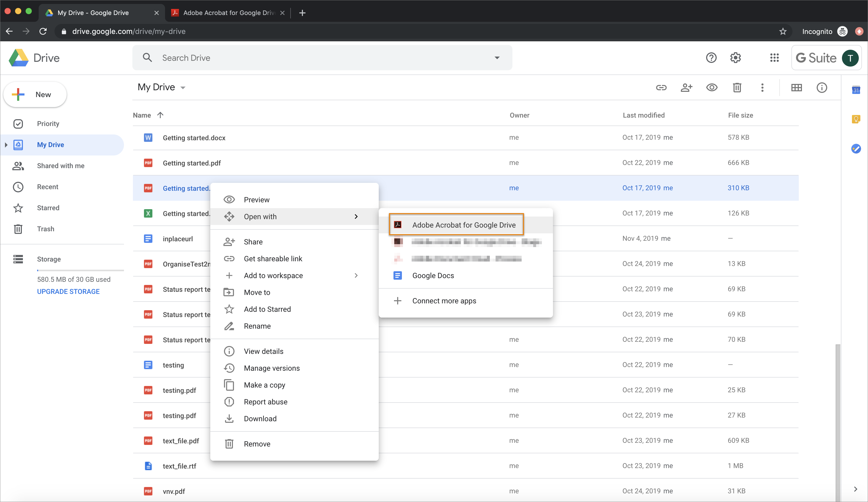Open the Google Keep side panel icon
Screen dimensions: 868x502
pyautogui.click(x=856, y=119)
